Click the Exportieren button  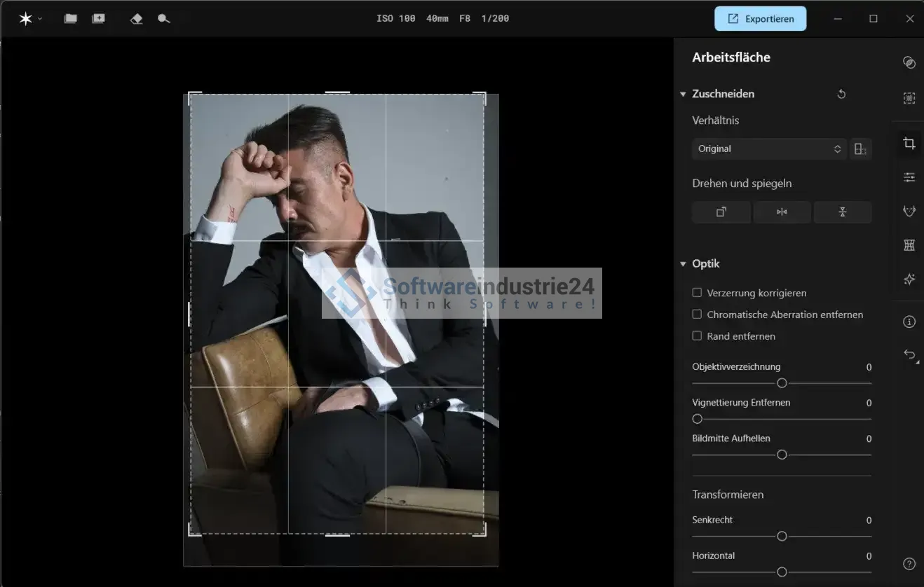pos(760,19)
